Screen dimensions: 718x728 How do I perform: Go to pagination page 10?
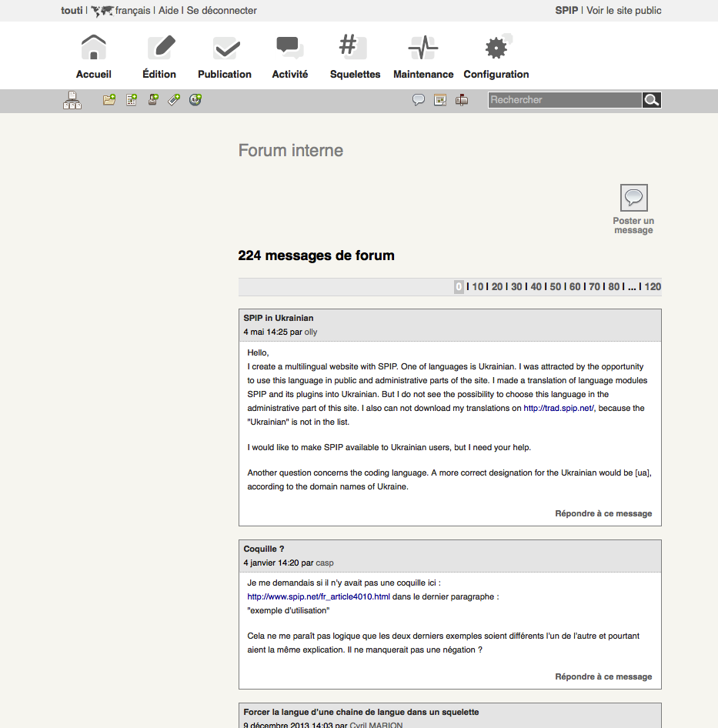tap(478, 287)
